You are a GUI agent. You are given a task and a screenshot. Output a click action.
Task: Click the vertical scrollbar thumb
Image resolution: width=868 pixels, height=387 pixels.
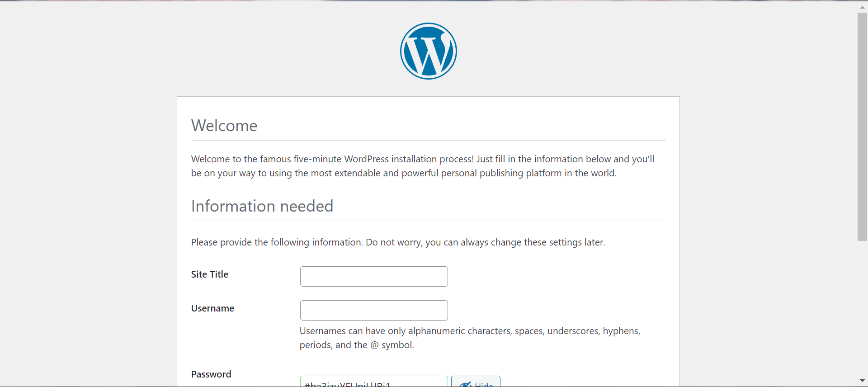(x=862, y=127)
